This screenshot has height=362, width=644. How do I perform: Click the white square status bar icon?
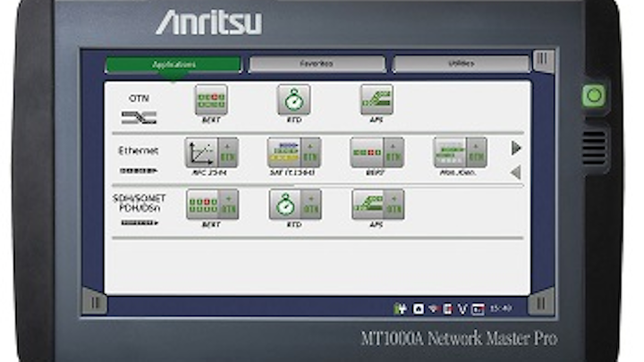point(418,308)
